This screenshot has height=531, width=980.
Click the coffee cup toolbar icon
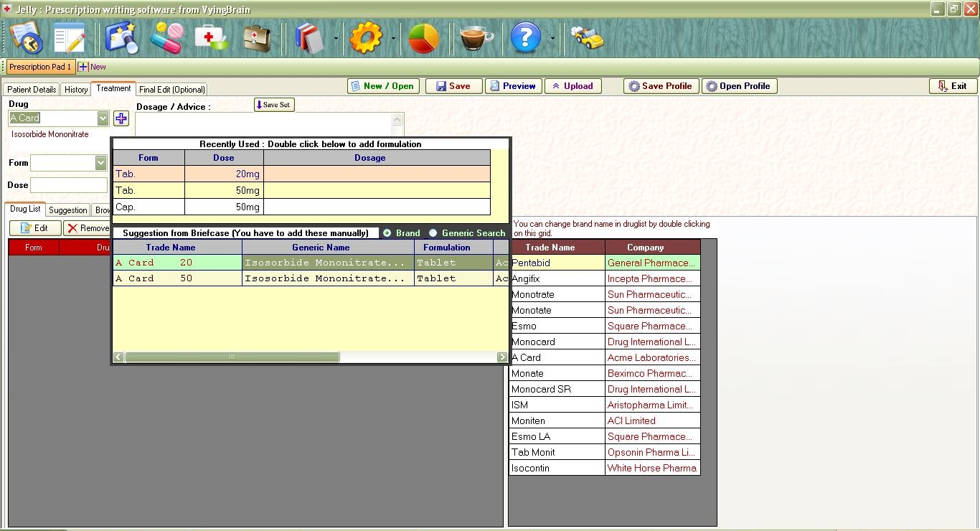[x=476, y=37]
